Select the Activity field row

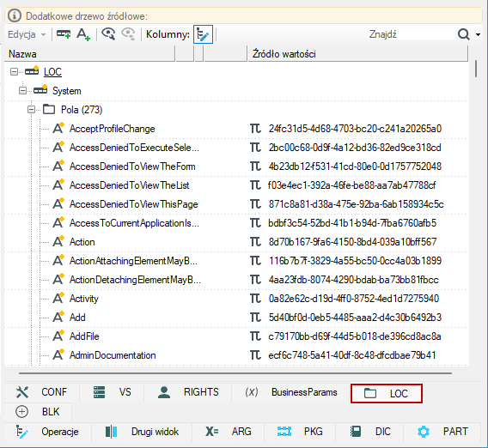(83, 299)
